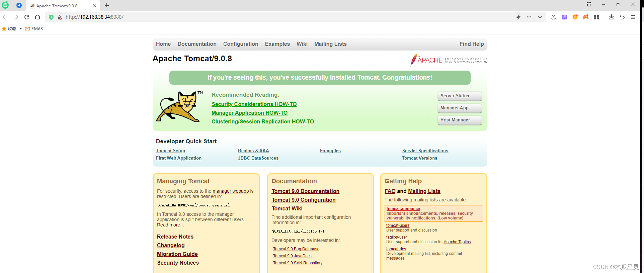Click the Apache Software Foundation logo

click(x=449, y=60)
